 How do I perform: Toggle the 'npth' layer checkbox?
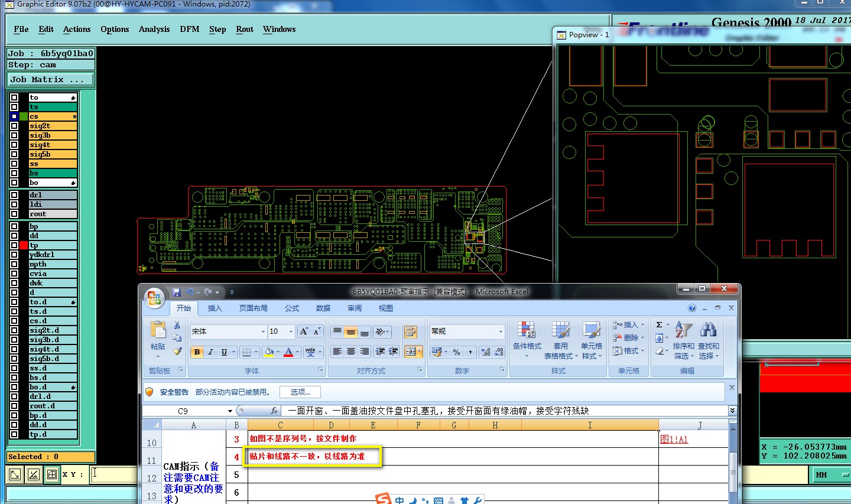point(14,264)
